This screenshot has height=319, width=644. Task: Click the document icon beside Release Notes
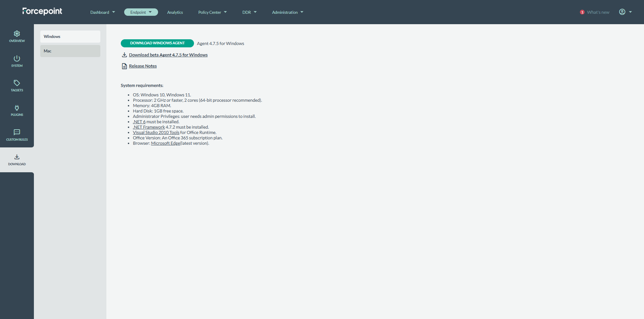click(x=124, y=66)
